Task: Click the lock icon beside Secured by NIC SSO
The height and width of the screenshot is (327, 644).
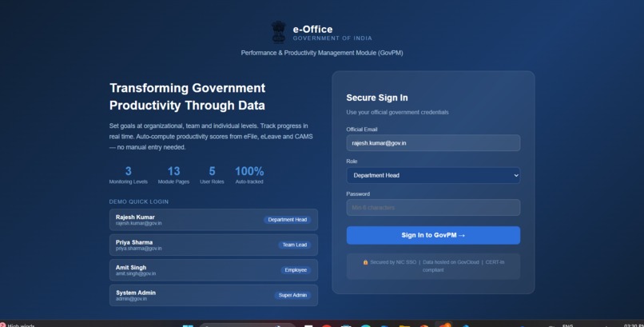Action: pos(365,262)
